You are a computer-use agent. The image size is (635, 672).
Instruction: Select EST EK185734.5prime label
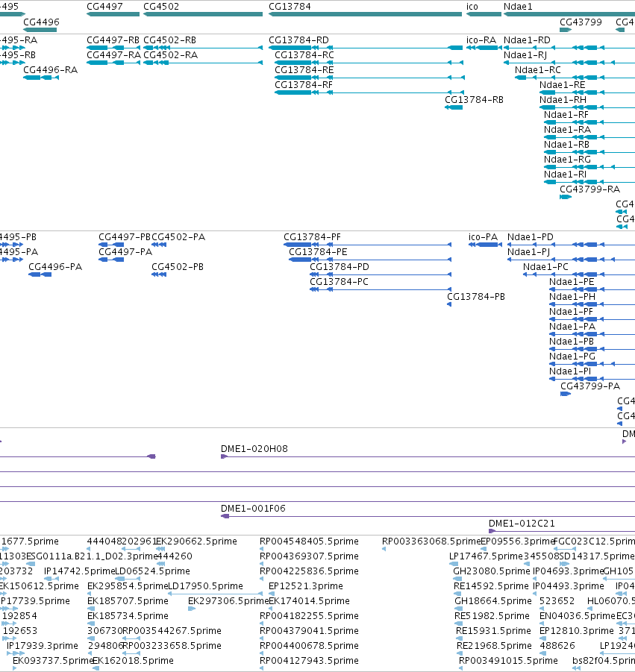click(128, 616)
